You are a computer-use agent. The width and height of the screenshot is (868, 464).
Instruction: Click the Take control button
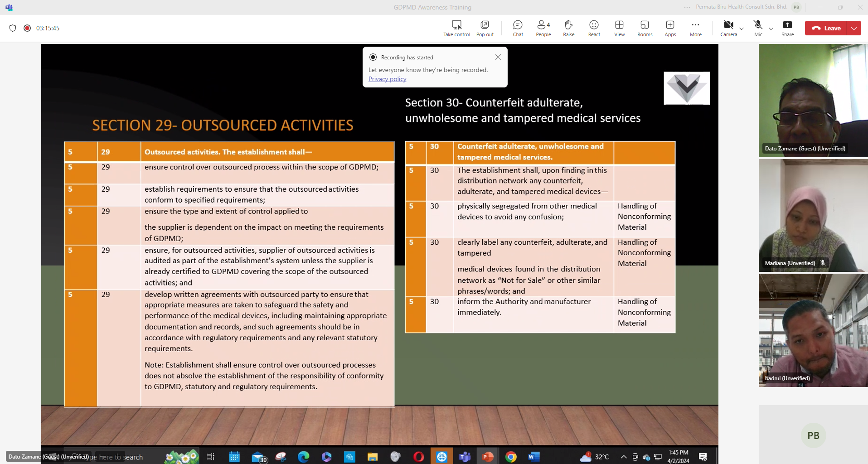pyautogui.click(x=456, y=28)
